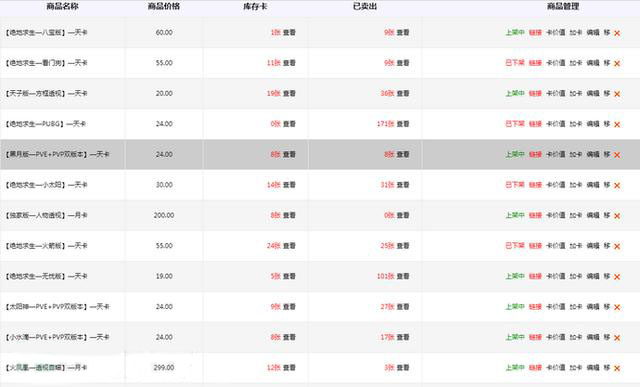The width and height of the screenshot is (640, 387).
Task: Delete the 299.00 火凤凰 product with the X icon
Action: tap(617, 368)
